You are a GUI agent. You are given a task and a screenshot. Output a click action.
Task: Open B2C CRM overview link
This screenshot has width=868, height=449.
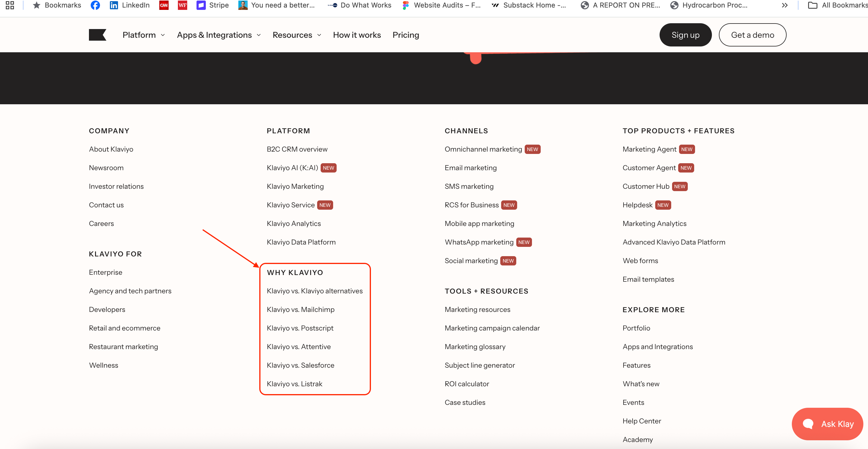coord(297,149)
